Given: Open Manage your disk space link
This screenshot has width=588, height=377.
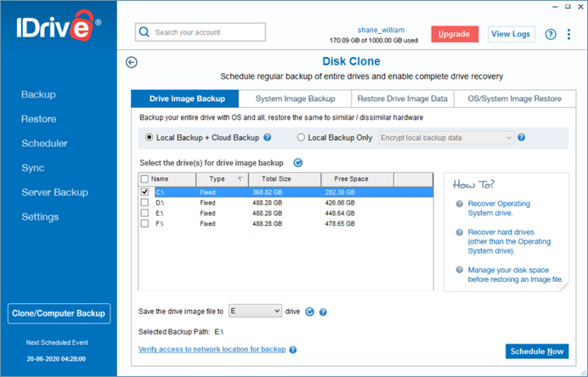Looking at the screenshot, I should click(x=515, y=275).
